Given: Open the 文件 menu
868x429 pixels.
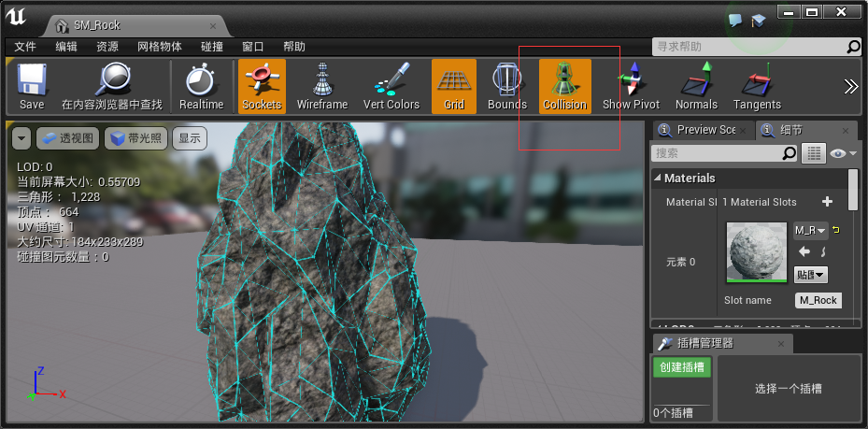Looking at the screenshot, I should 25,47.
